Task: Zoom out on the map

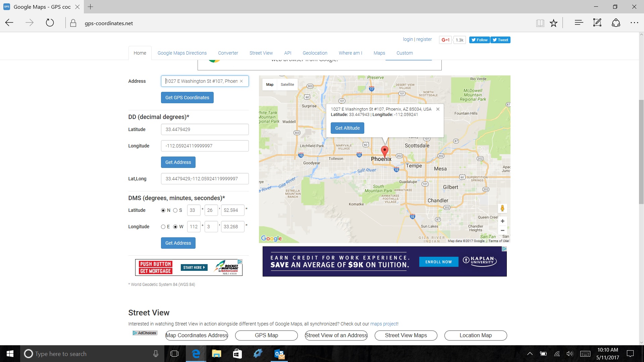Action: [502, 230]
